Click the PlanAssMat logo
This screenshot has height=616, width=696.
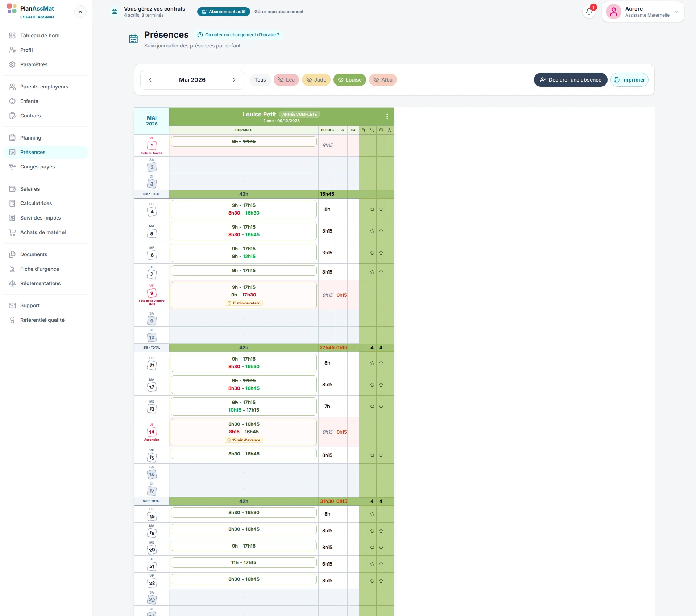point(12,8)
